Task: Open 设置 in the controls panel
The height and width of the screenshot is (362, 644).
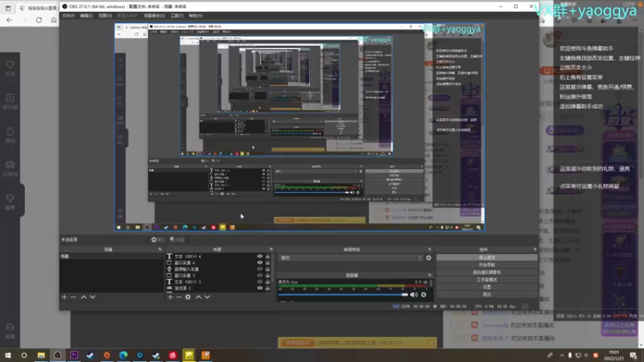Action: coord(487,287)
